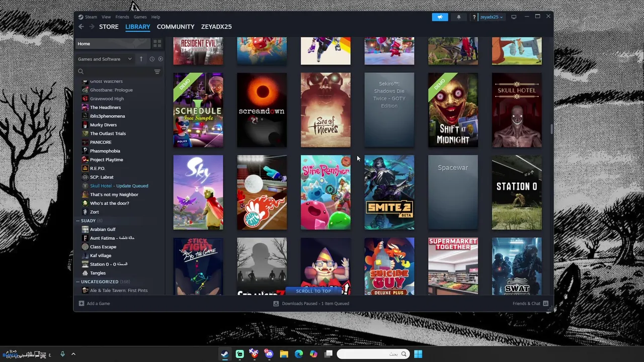Open Friends & Chat icon at bottom right
The height and width of the screenshot is (362, 644).
click(x=545, y=303)
